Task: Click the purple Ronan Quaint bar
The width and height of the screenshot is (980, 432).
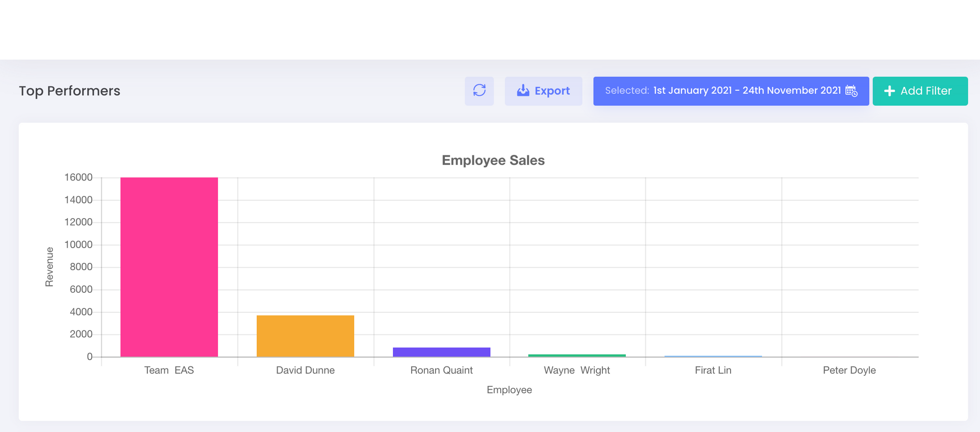Action: (441, 352)
